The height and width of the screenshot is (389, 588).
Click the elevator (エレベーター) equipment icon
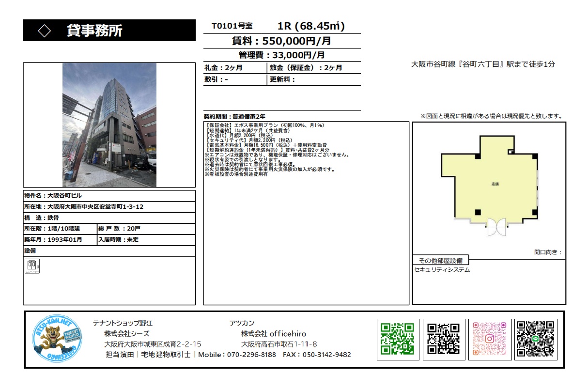tap(33, 266)
